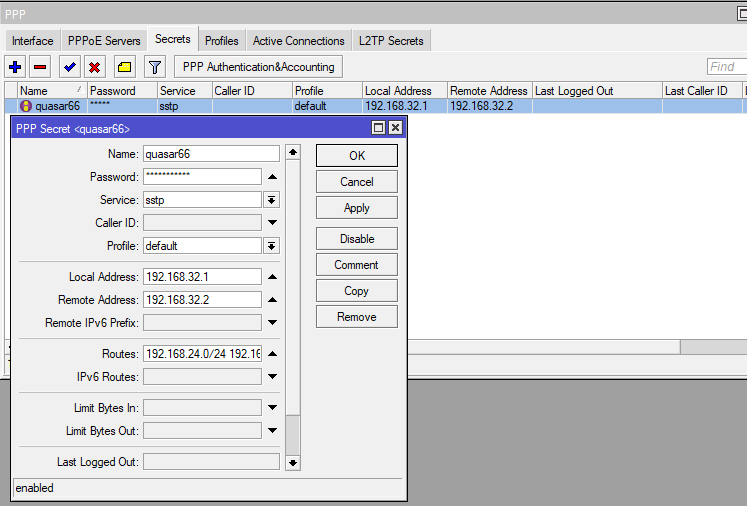Confirm the dialog with OK
This screenshot has width=747, height=506.
pyautogui.click(x=357, y=156)
